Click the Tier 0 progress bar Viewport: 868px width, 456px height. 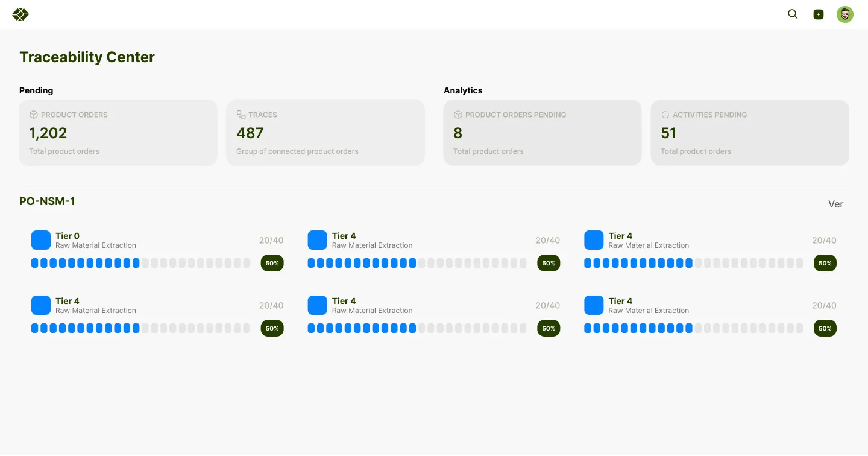pos(140,263)
